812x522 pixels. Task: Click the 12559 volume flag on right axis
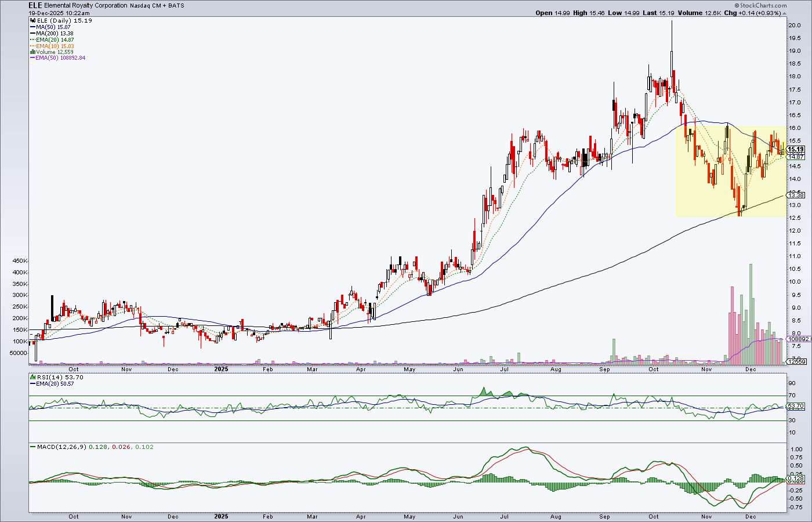tap(796, 362)
